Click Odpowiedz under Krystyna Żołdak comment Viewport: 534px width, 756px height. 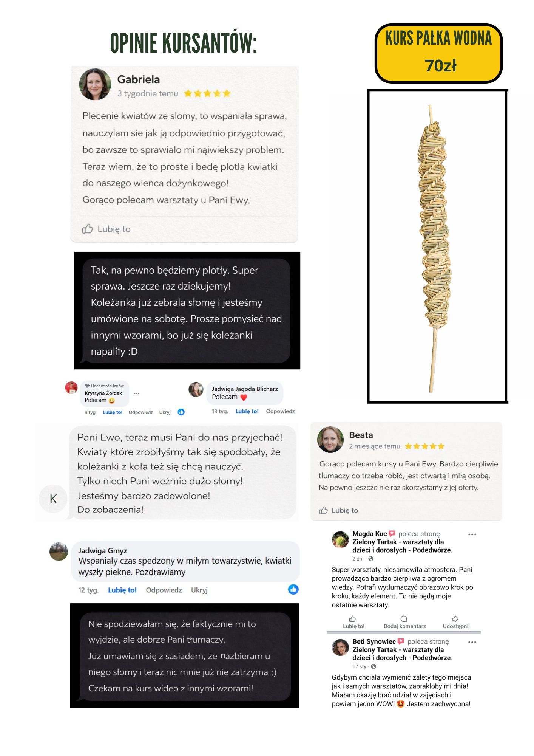click(140, 412)
